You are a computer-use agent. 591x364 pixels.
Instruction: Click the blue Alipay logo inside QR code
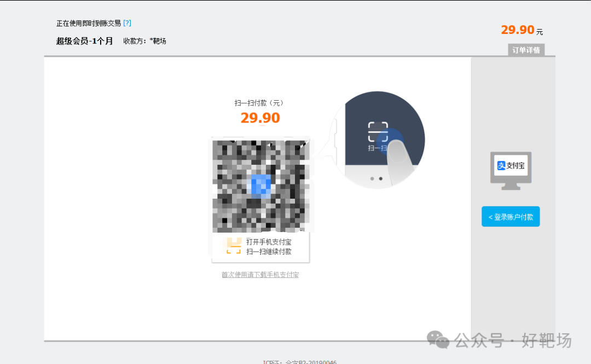(261, 186)
